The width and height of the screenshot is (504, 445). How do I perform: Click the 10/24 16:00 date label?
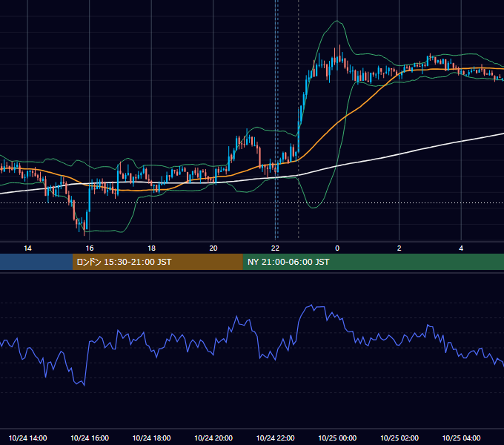[x=90, y=438]
